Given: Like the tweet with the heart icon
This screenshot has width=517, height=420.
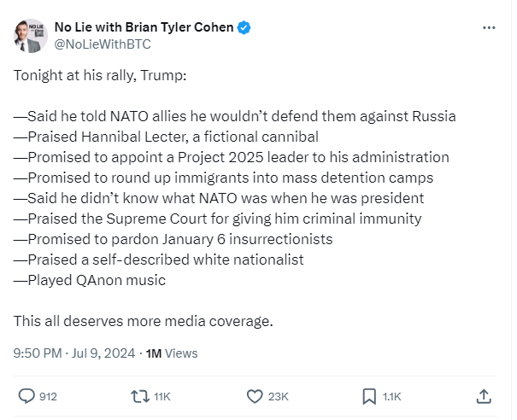Looking at the screenshot, I should 254,396.
